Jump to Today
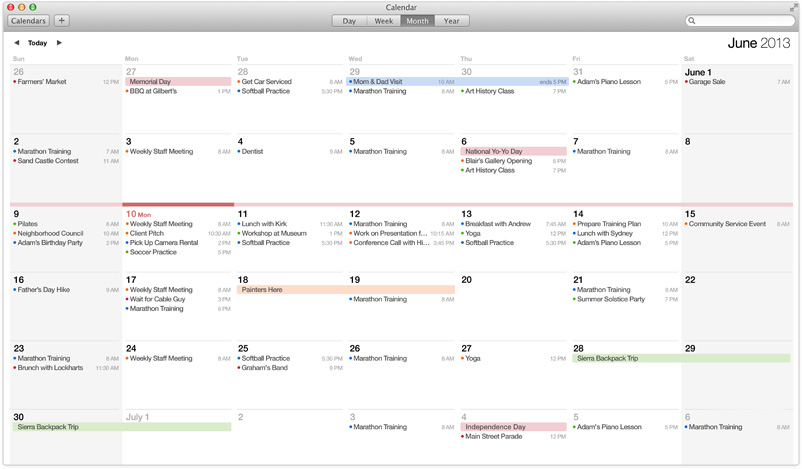The width and height of the screenshot is (804, 469). (x=37, y=43)
